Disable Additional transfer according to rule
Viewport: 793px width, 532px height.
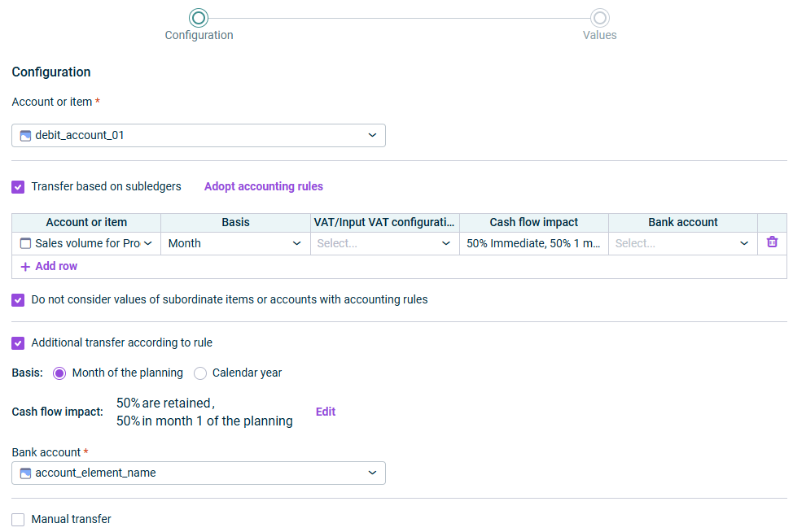(x=18, y=343)
